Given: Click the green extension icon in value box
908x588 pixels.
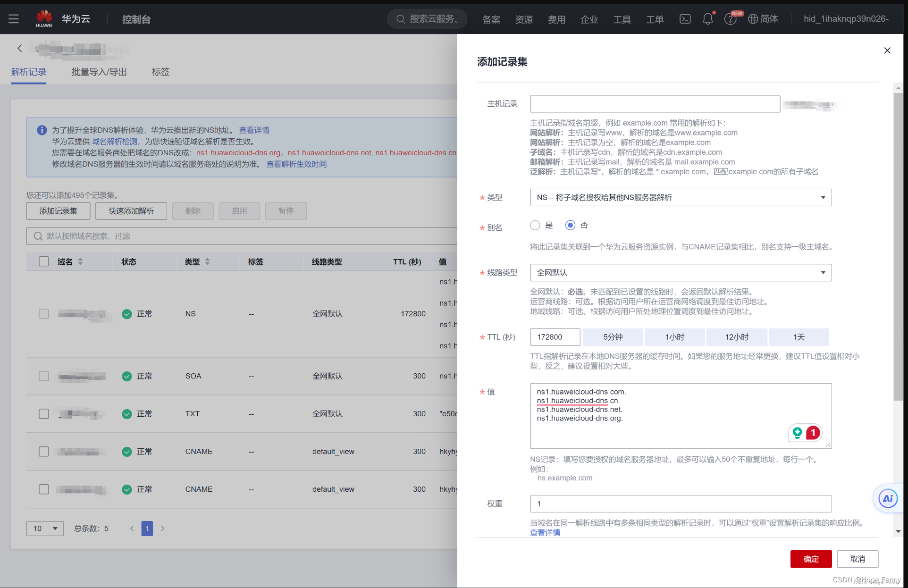Looking at the screenshot, I should pyautogui.click(x=797, y=433).
